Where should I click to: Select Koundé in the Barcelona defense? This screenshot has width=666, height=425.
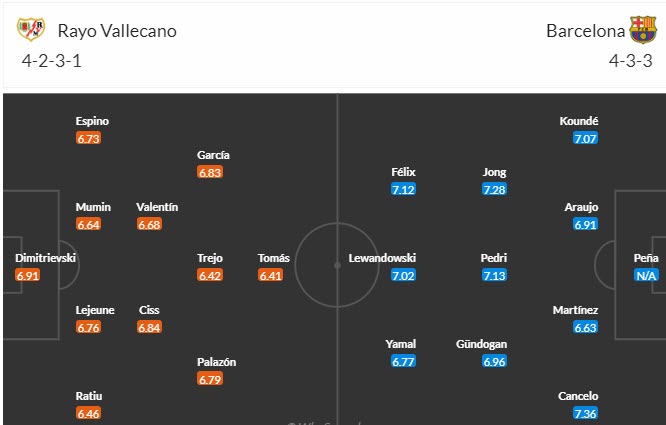[580, 121]
